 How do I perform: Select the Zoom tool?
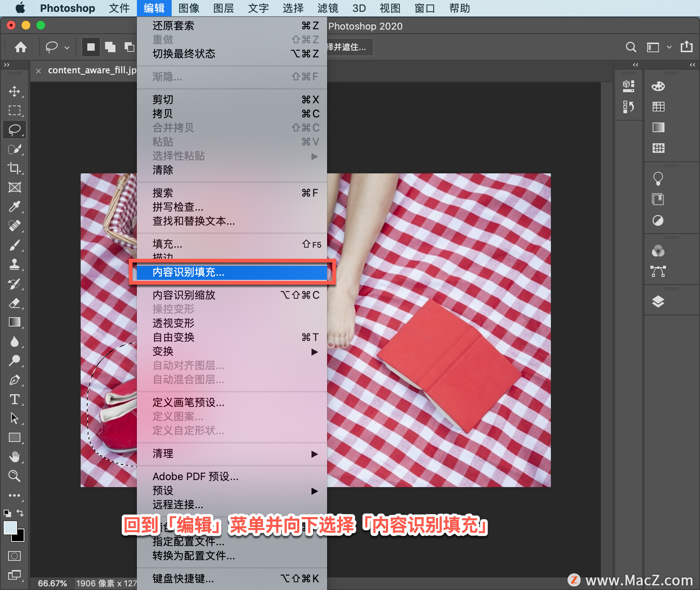coord(14,476)
